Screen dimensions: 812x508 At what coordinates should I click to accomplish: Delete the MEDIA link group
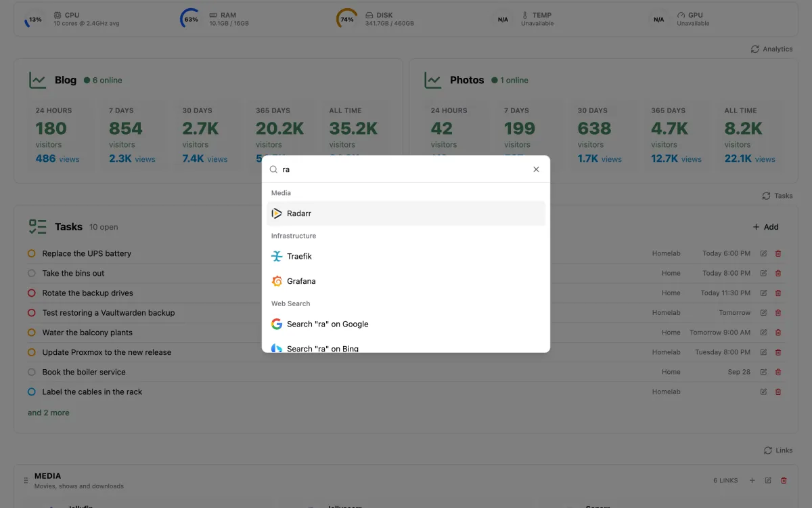pos(784,480)
